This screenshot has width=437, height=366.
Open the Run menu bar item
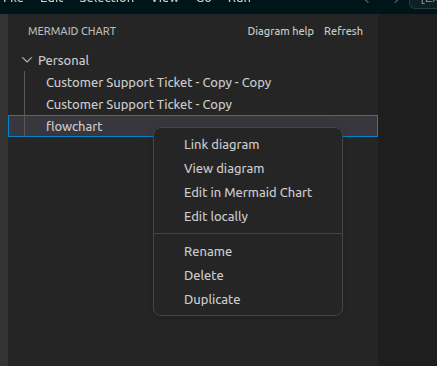[x=239, y=2]
